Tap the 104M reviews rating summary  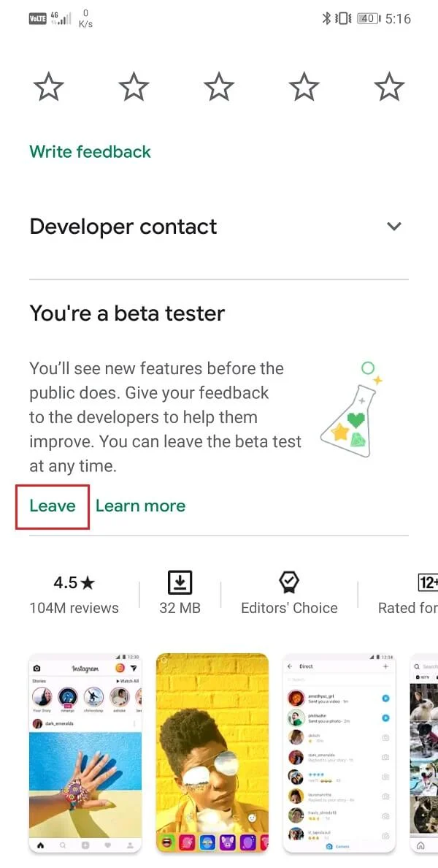tap(74, 593)
